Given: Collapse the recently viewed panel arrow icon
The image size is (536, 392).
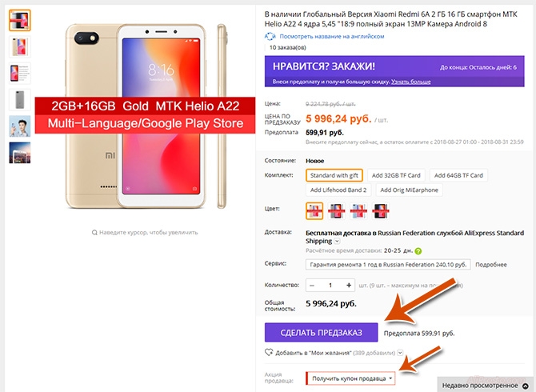Looking at the screenshot, I should pos(526,386).
